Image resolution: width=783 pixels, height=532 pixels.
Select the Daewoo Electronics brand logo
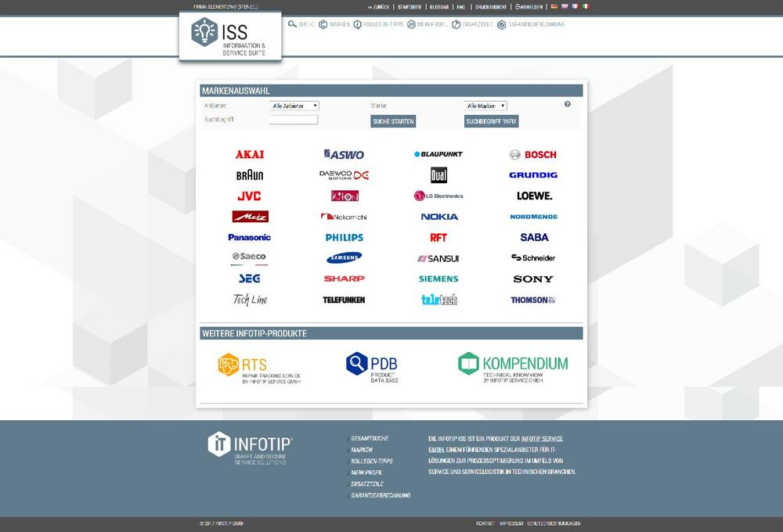point(344,175)
